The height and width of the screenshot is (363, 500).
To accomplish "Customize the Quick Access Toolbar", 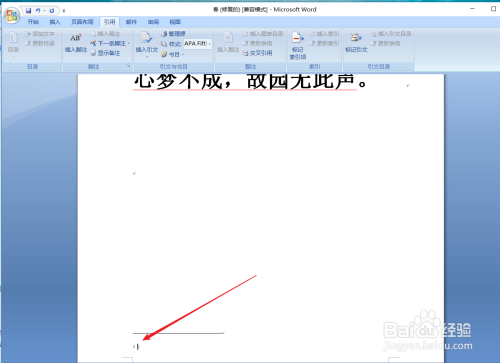I will pos(64,11).
